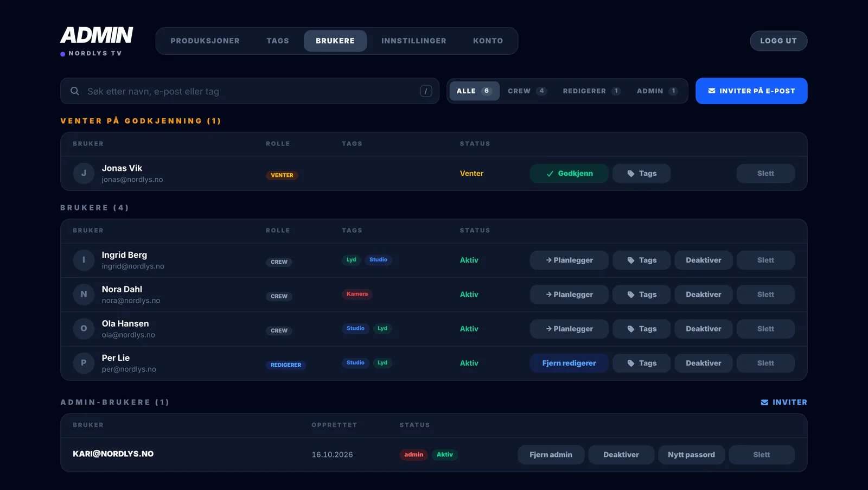Filter users by Admin
The image size is (868, 490).
pyautogui.click(x=657, y=91)
